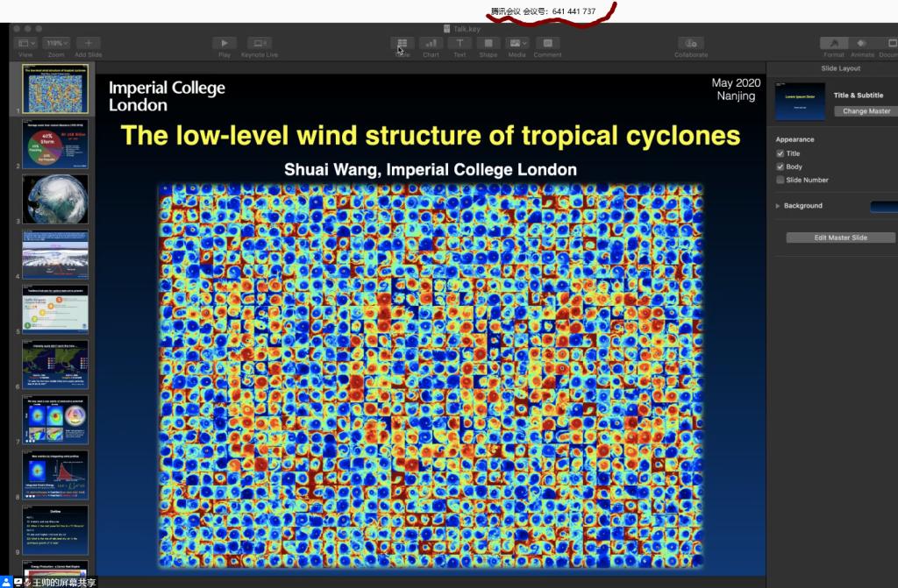Add a Text box
Viewport: 898px width, 588px height.
[x=460, y=43]
